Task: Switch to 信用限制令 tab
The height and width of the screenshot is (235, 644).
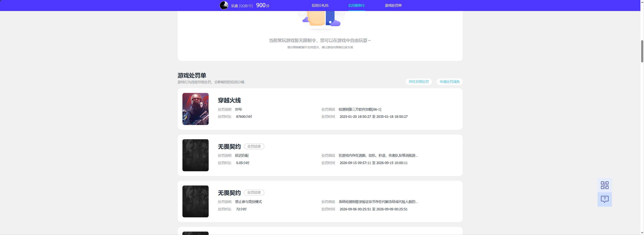Action: 356,6
